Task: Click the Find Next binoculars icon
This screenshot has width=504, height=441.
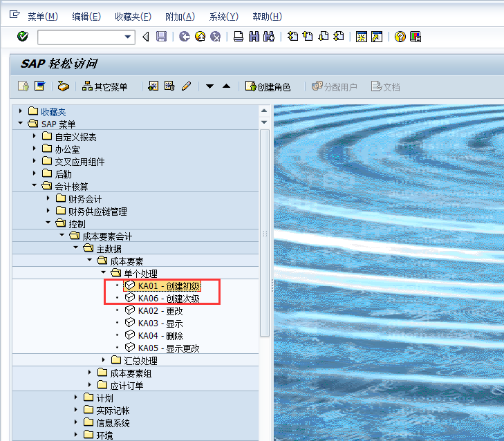Action: coord(269,37)
